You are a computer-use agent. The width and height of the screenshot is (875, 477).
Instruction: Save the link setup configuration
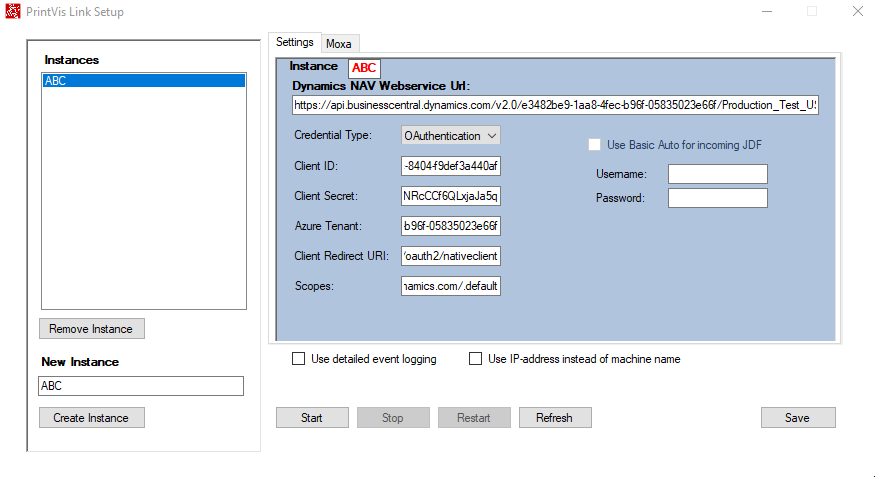coord(797,418)
